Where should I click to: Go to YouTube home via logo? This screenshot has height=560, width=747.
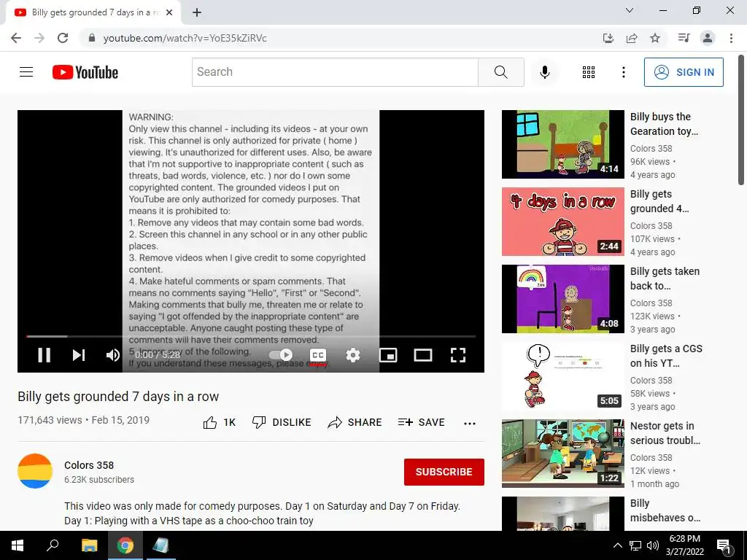click(85, 72)
